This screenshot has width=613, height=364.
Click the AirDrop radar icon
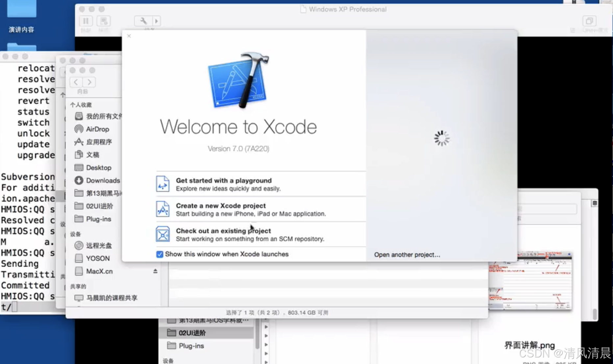click(79, 129)
